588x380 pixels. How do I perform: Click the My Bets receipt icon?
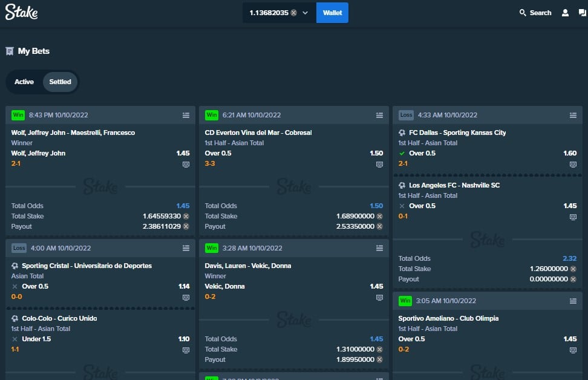pyautogui.click(x=10, y=51)
